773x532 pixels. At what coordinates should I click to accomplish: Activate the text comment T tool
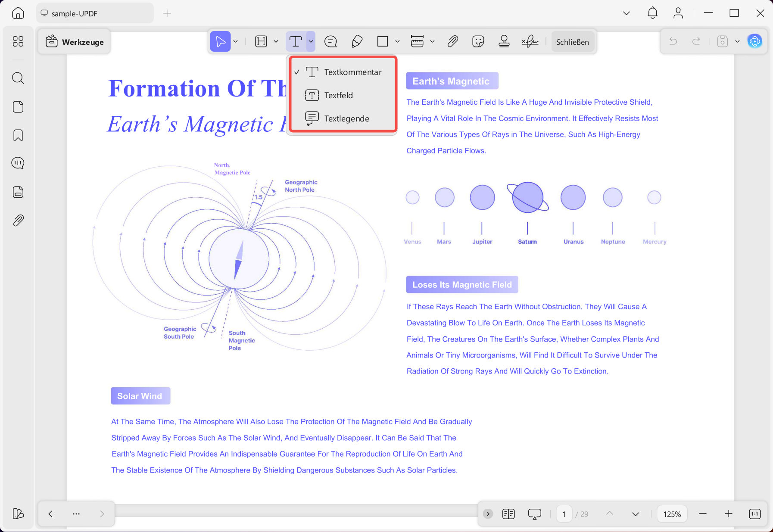click(296, 41)
